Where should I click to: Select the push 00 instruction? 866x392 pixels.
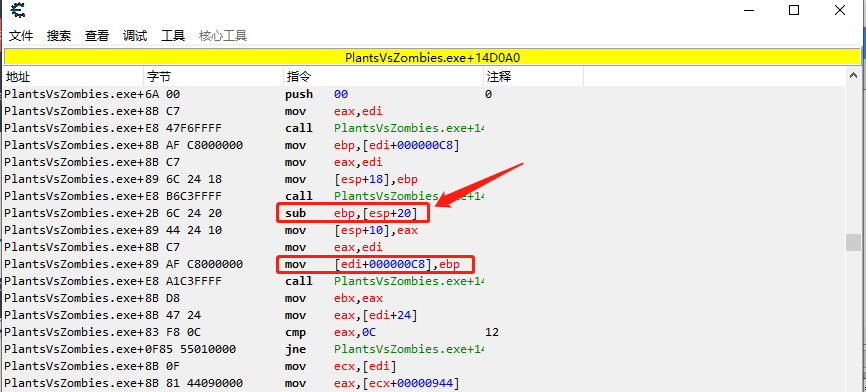[x=316, y=94]
